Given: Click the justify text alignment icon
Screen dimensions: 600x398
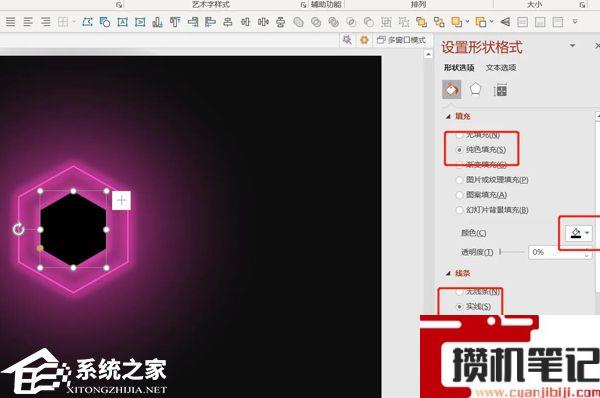Looking at the screenshot, I should pyautogui.click(x=11, y=22).
